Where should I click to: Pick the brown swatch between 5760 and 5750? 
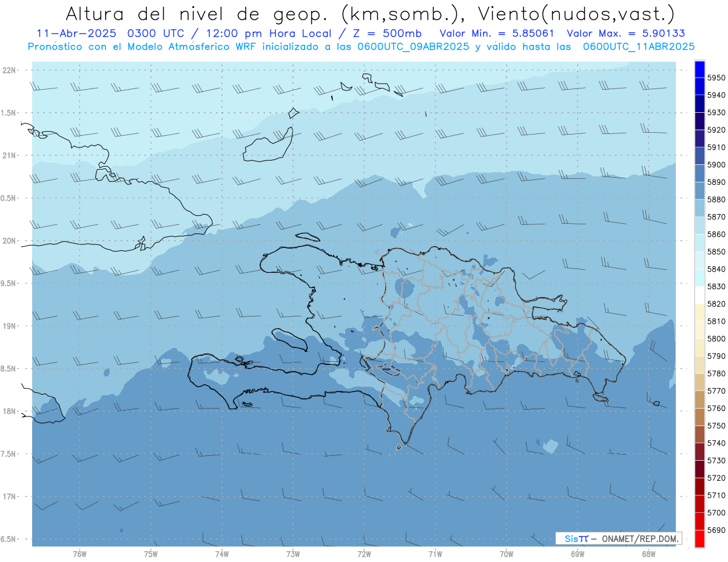(699, 417)
